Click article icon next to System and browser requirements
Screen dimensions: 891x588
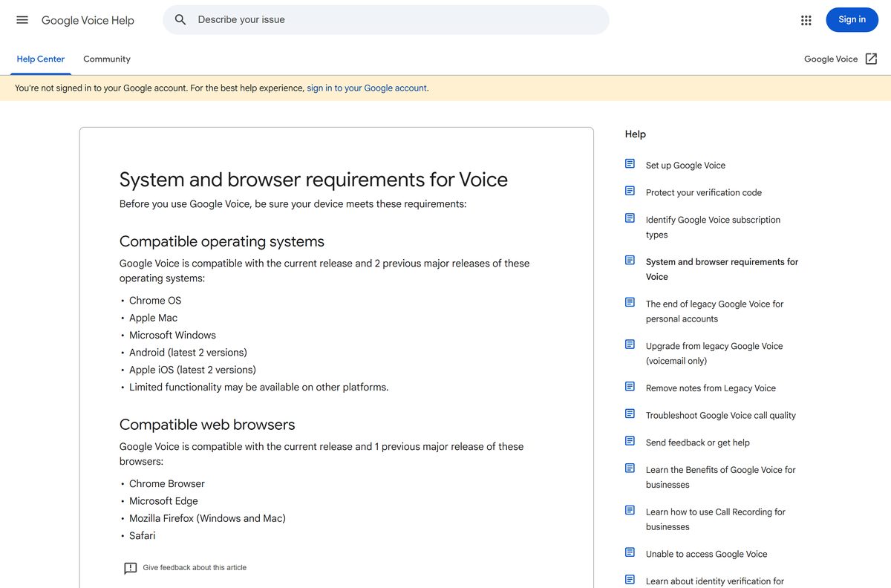point(630,261)
